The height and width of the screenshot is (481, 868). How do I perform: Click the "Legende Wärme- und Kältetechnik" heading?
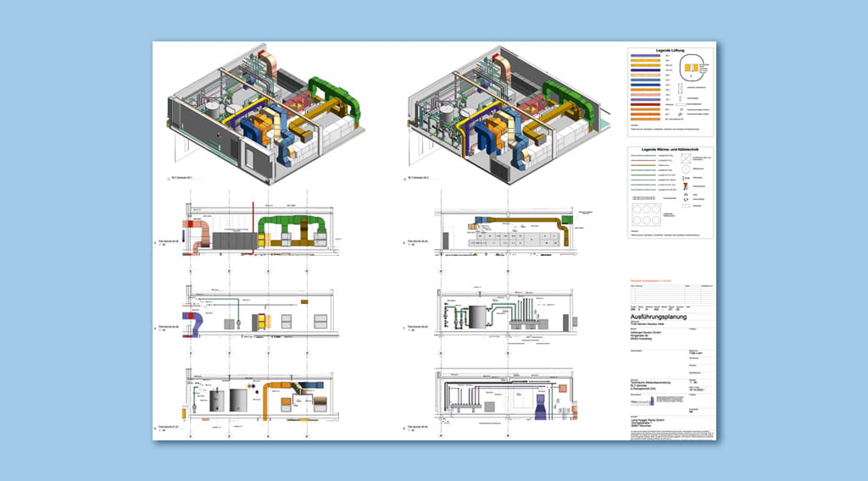point(670,149)
